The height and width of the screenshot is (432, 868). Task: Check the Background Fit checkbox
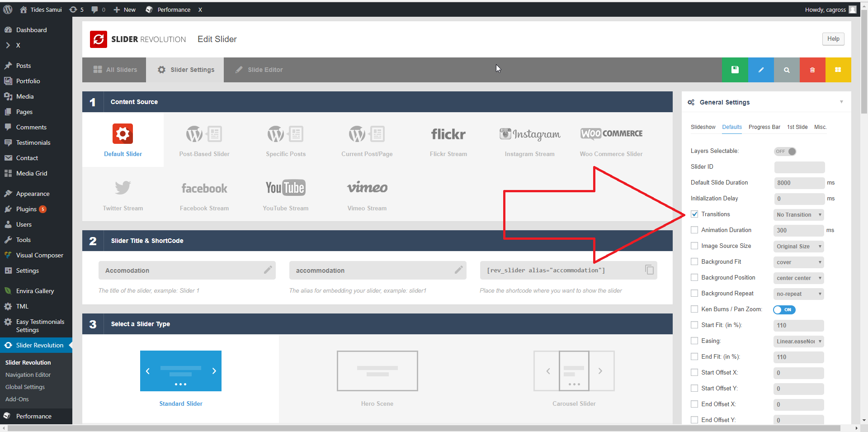pyautogui.click(x=694, y=261)
